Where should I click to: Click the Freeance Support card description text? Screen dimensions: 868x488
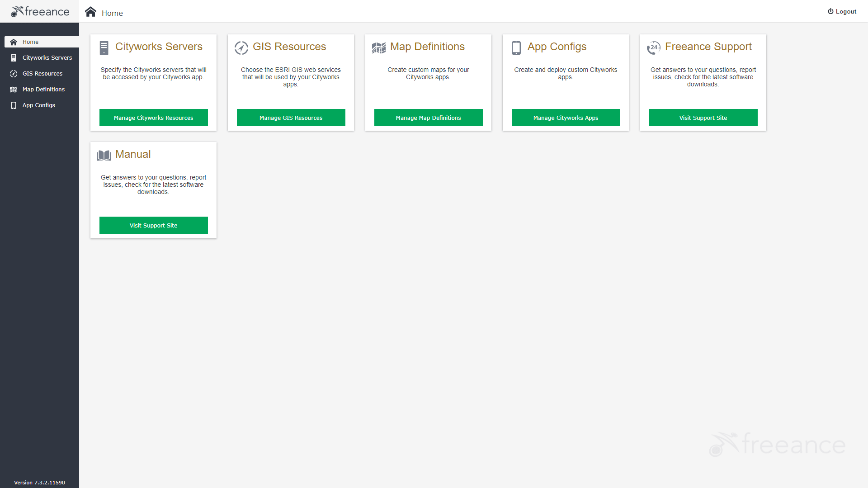point(703,77)
